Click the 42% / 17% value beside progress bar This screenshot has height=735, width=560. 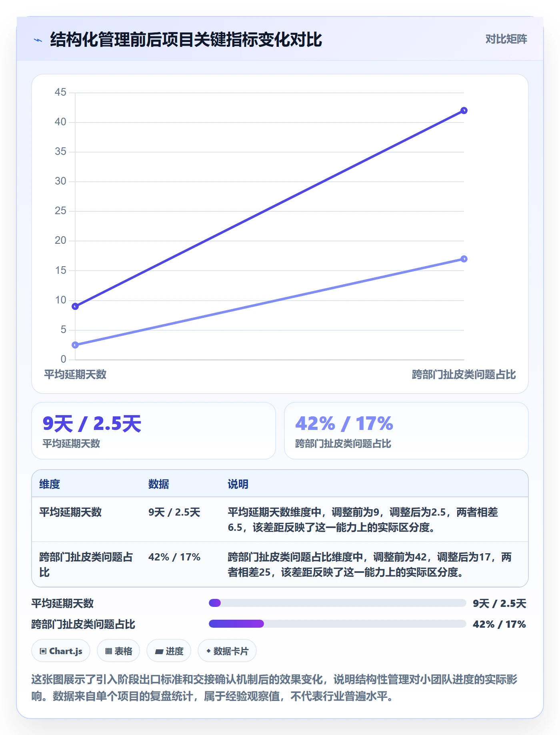[500, 624]
